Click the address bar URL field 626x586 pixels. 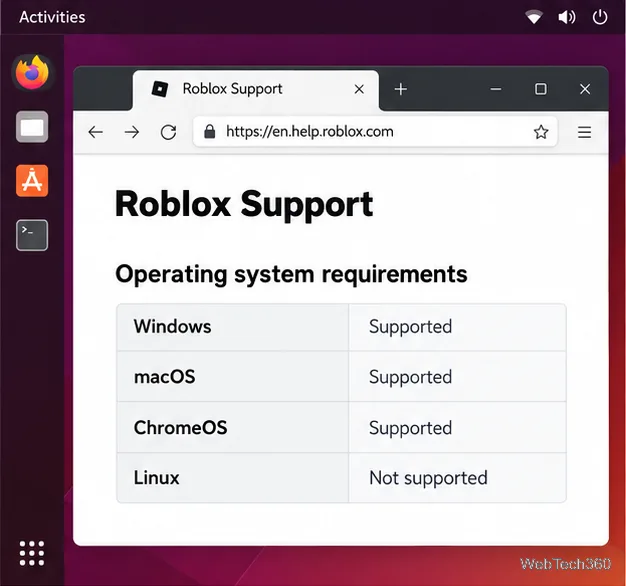(375, 132)
